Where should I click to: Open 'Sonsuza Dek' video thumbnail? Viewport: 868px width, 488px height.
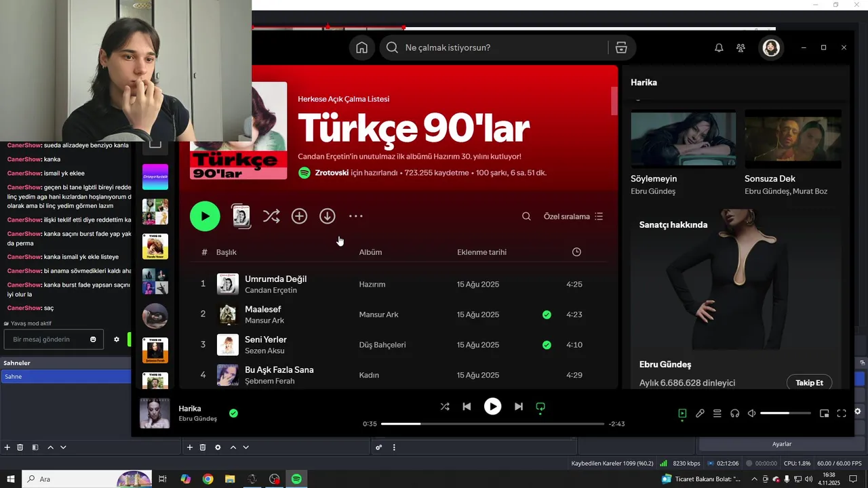pos(793,139)
